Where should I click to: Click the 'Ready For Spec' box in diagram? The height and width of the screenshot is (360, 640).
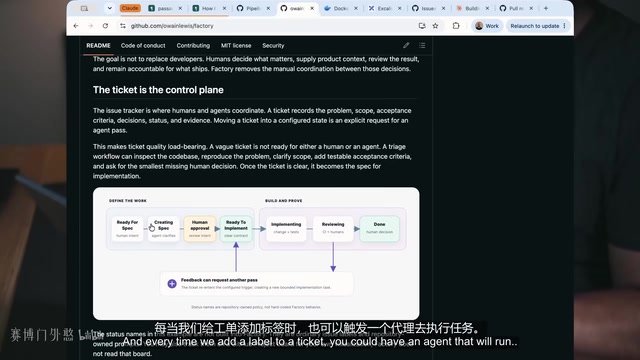point(127,229)
